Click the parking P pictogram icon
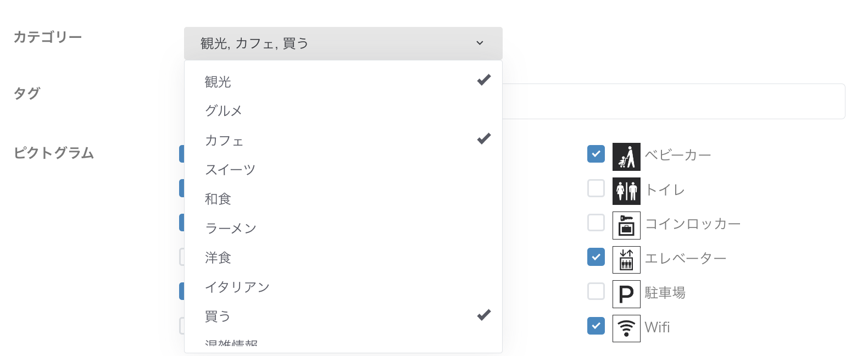868x356 pixels. pyautogui.click(x=626, y=294)
